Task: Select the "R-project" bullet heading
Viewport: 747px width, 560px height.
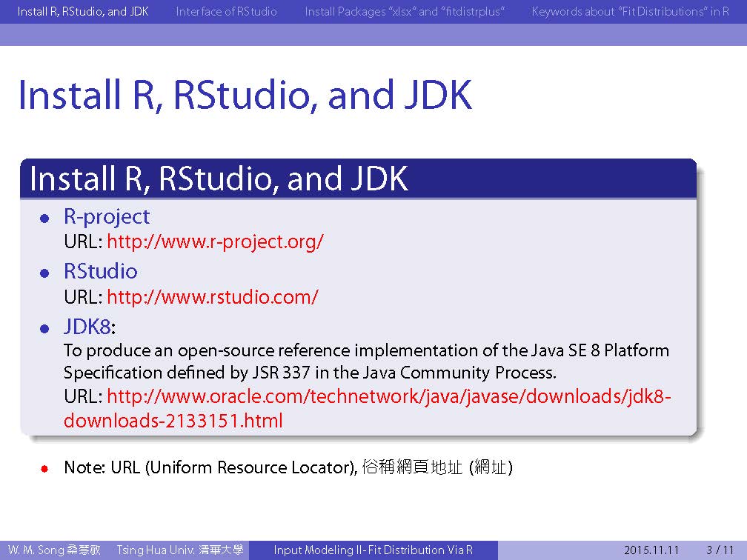Action: (107, 216)
